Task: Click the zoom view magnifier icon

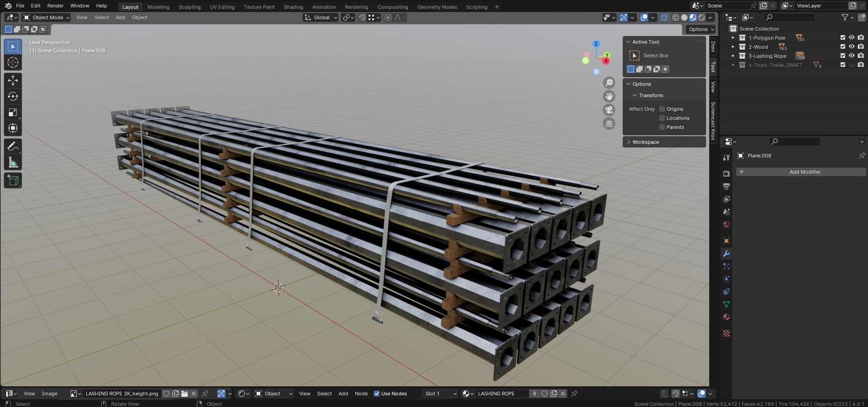Action: (x=609, y=83)
